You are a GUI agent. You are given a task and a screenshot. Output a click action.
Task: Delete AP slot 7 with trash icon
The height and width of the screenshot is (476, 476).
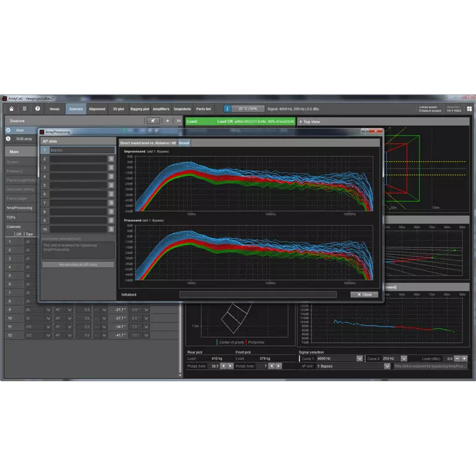111,203
